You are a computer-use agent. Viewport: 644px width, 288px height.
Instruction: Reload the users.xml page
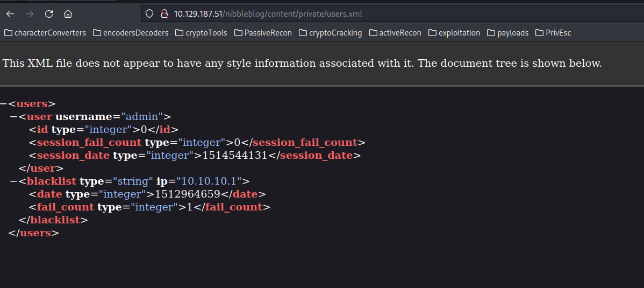click(49, 14)
